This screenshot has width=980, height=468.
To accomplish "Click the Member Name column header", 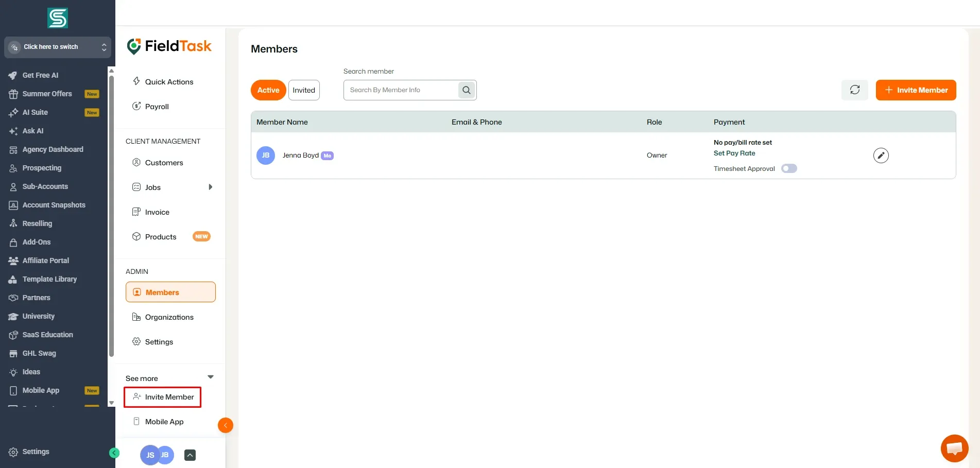I will pyautogui.click(x=282, y=122).
